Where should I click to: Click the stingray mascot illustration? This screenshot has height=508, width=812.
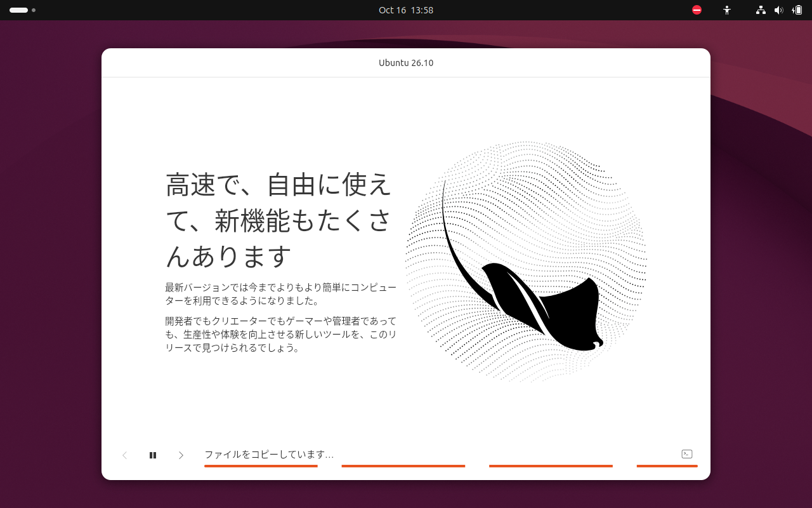pos(526,262)
